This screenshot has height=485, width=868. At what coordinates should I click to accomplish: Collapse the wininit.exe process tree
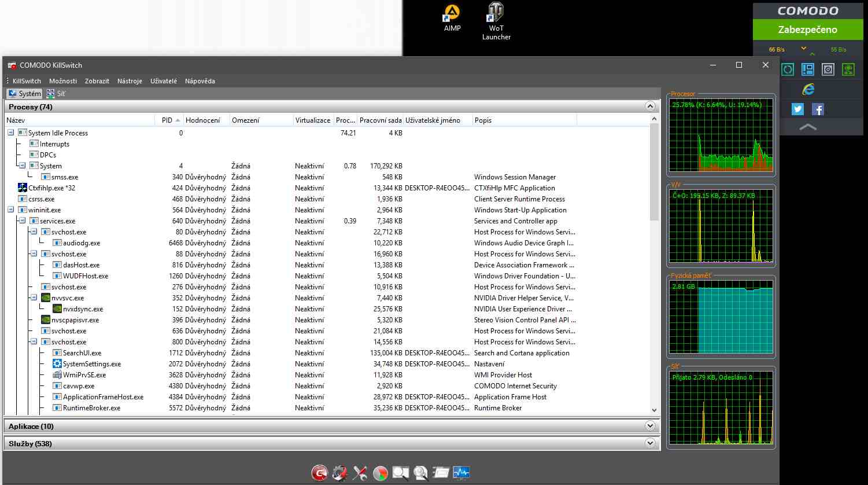[x=10, y=210]
